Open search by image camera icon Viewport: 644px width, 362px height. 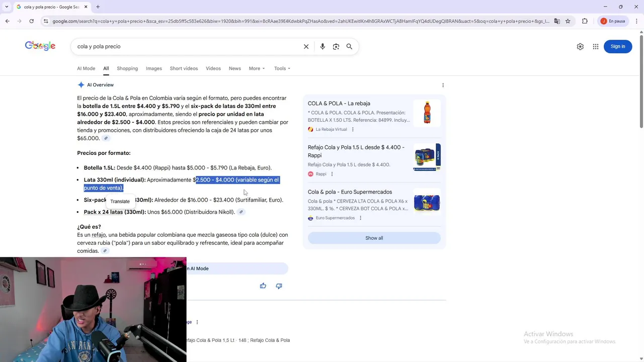336,46
